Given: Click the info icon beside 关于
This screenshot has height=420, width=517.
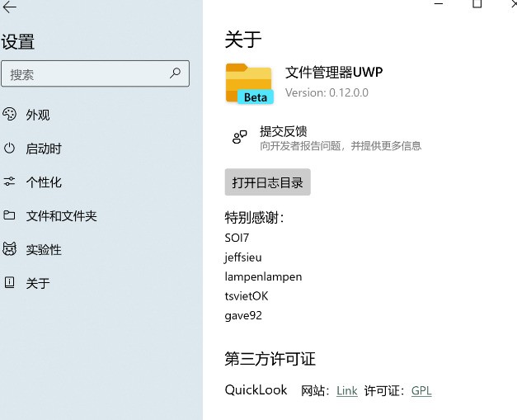Looking at the screenshot, I should (x=9, y=282).
